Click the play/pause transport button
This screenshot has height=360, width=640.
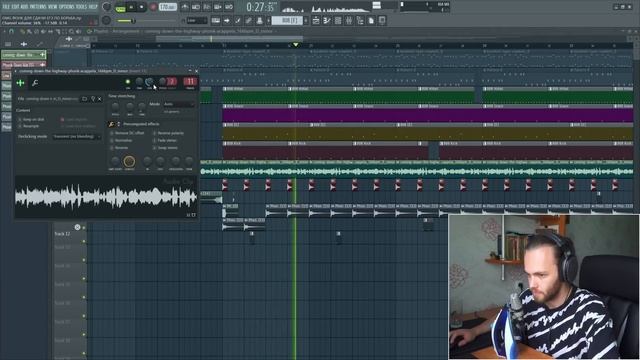(131, 7)
